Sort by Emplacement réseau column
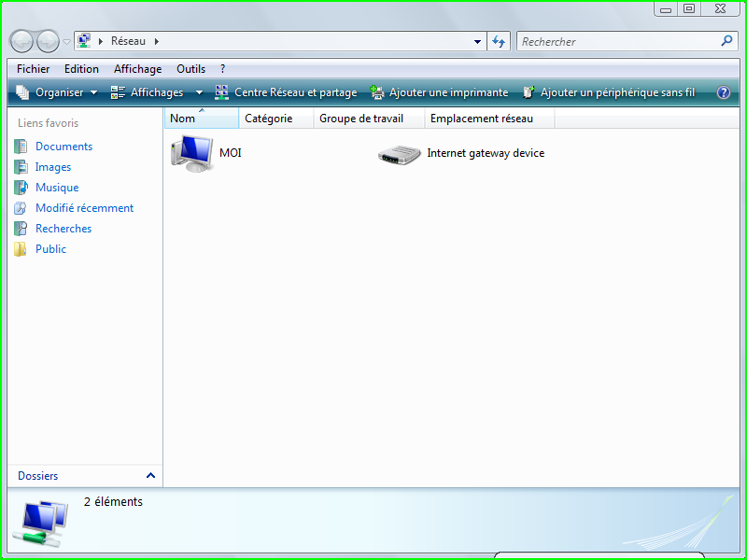747x560 pixels. pyautogui.click(x=489, y=119)
